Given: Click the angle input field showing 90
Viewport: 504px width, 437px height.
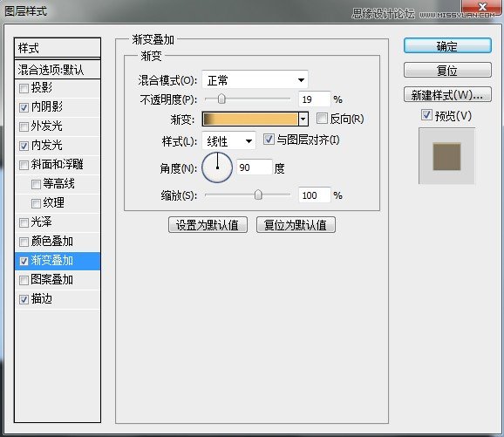Looking at the screenshot, I should pyautogui.click(x=255, y=167).
